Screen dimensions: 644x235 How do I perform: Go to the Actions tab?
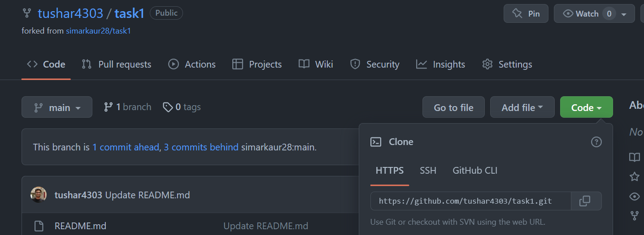(x=192, y=64)
